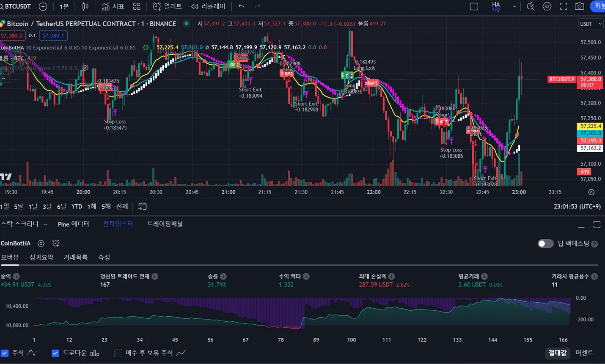The height and width of the screenshot is (364, 605).
Task: Maximize the strategy tester panel
Action: 597,224
